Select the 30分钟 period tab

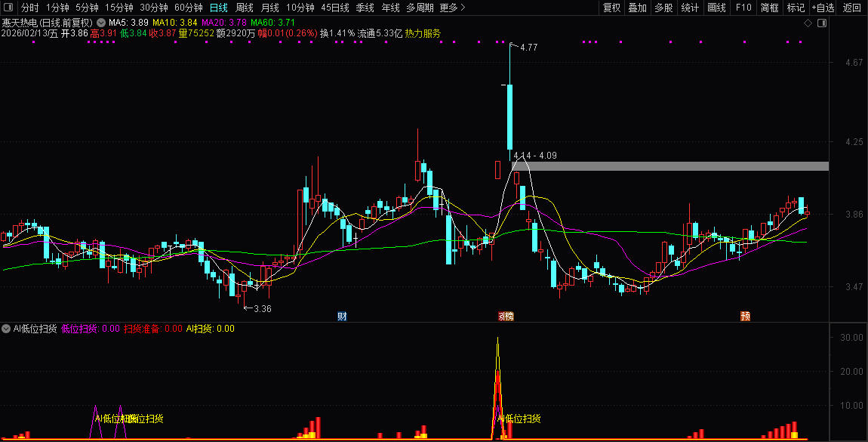pyautogui.click(x=154, y=8)
